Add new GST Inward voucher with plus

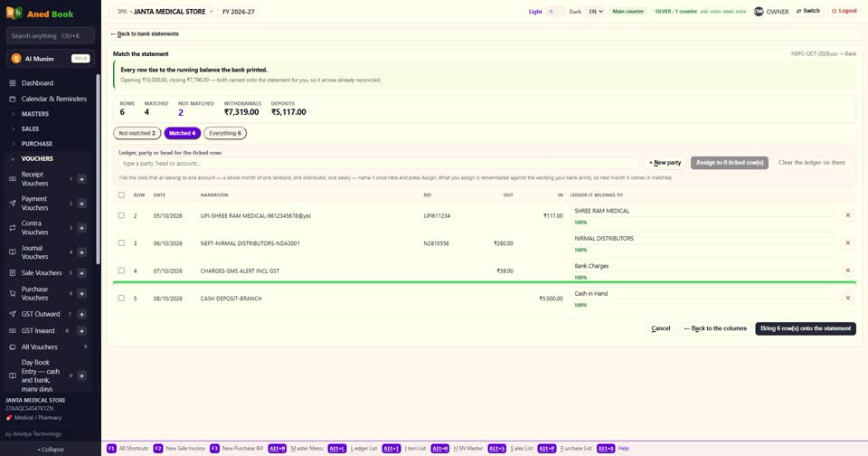click(81, 331)
